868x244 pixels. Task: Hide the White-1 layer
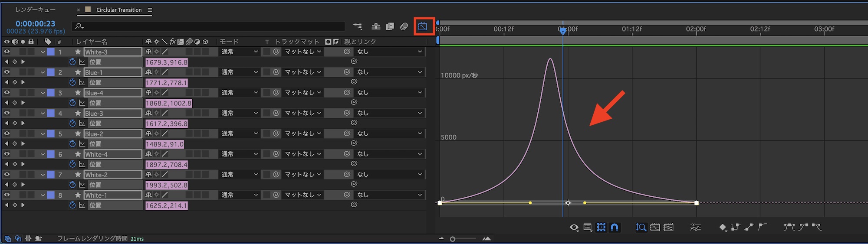tap(7, 195)
